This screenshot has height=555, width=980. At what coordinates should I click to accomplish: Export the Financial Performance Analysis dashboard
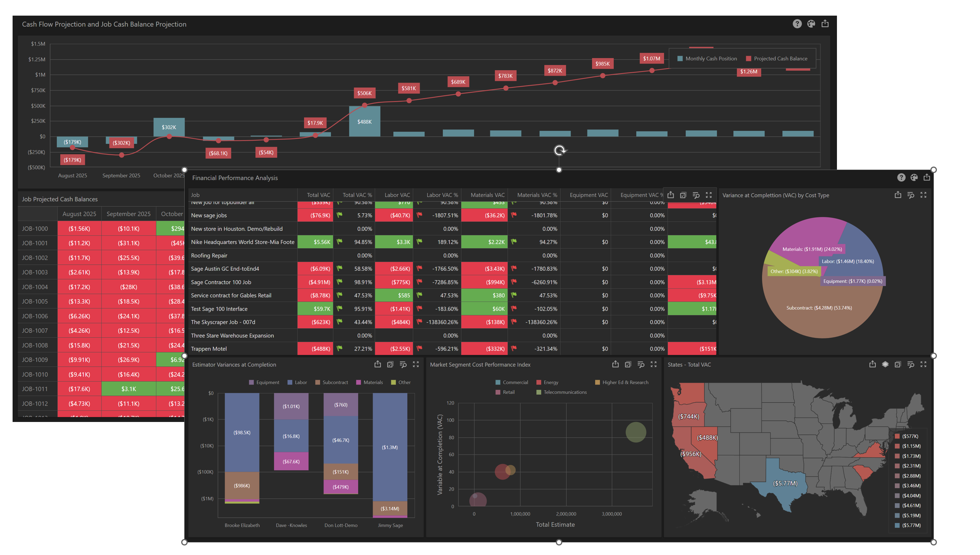[927, 178]
